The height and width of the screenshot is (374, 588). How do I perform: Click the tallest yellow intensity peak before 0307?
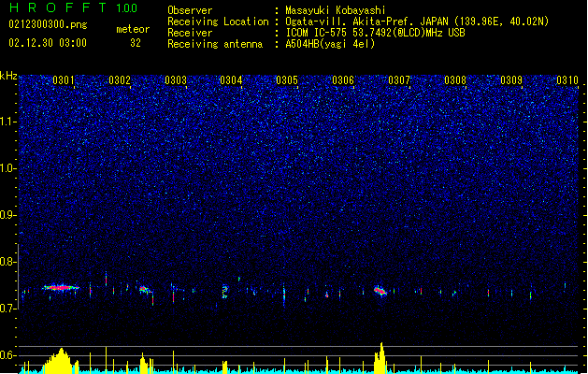point(380,358)
